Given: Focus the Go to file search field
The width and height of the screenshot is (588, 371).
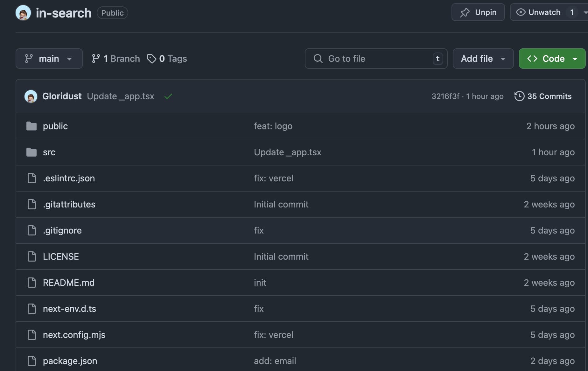Looking at the screenshot, I should (376, 59).
